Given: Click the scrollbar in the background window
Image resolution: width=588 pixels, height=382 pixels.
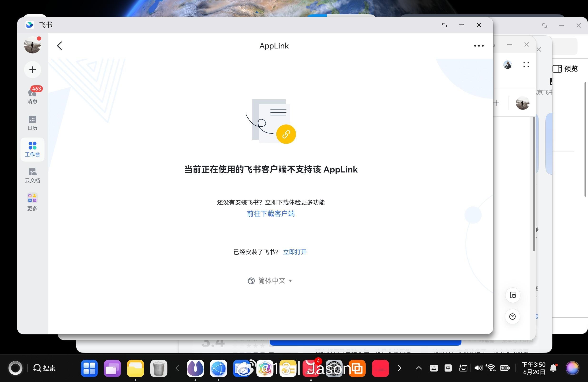Looking at the screenshot, I should pyautogui.click(x=534, y=184).
